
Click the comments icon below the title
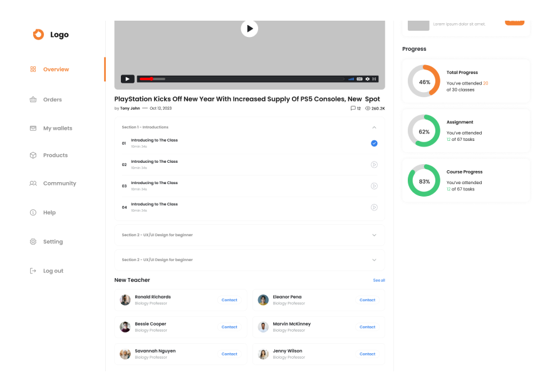coord(353,108)
